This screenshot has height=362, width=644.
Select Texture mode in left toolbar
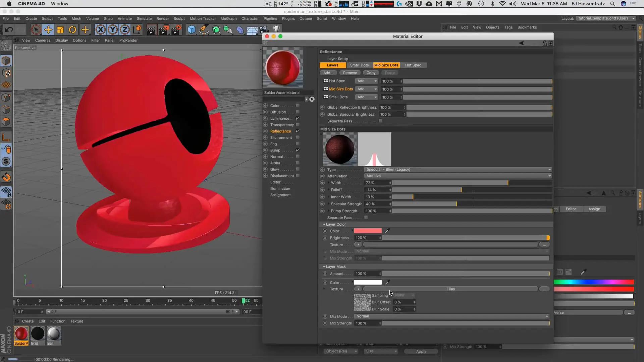(x=6, y=73)
